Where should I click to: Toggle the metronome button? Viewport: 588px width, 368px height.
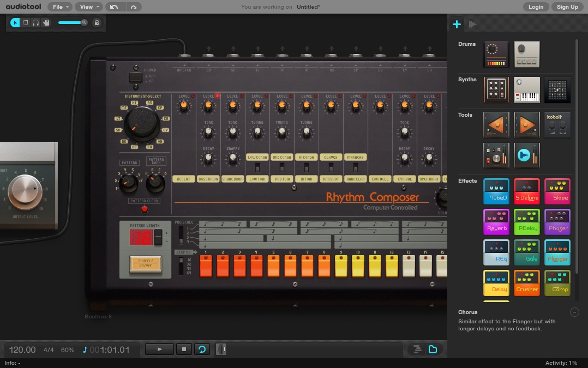coord(221,349)
